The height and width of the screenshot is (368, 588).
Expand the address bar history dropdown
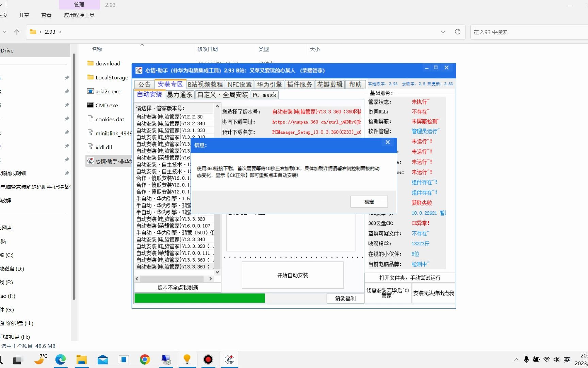(443, 32)
